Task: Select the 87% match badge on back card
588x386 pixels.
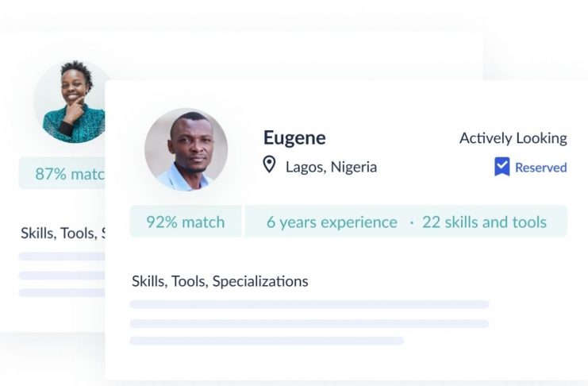Action: point(62,173)
